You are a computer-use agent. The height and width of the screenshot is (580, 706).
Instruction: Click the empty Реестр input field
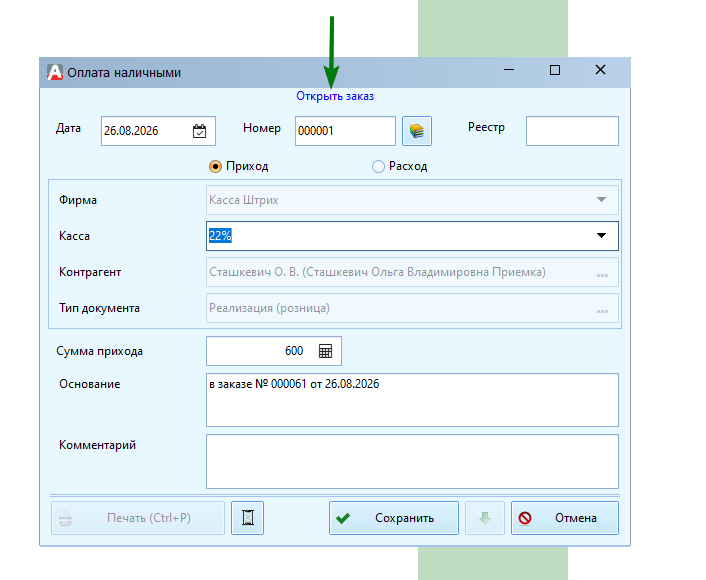click(x=572, y=131)
